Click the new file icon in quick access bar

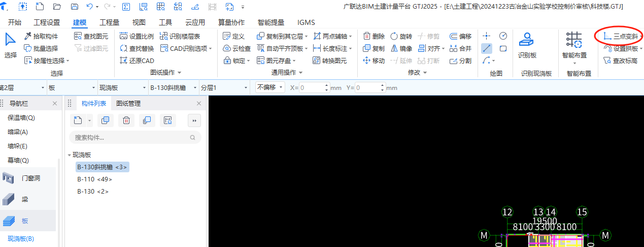coord(39,7)
